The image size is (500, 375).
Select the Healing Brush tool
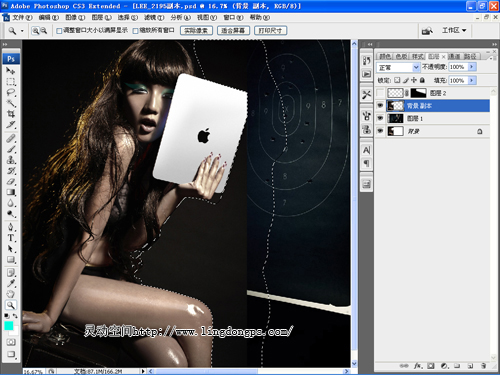tap(11, 138)
